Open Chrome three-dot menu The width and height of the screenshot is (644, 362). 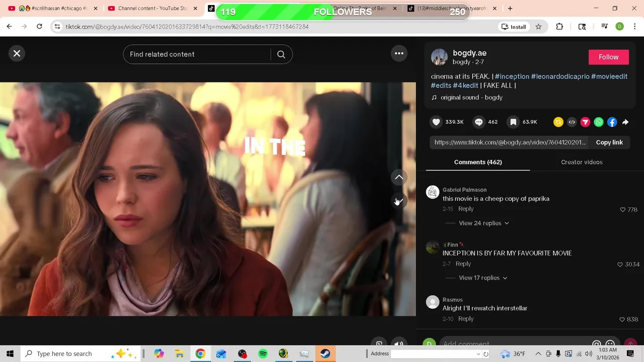(x=634, y=27)
